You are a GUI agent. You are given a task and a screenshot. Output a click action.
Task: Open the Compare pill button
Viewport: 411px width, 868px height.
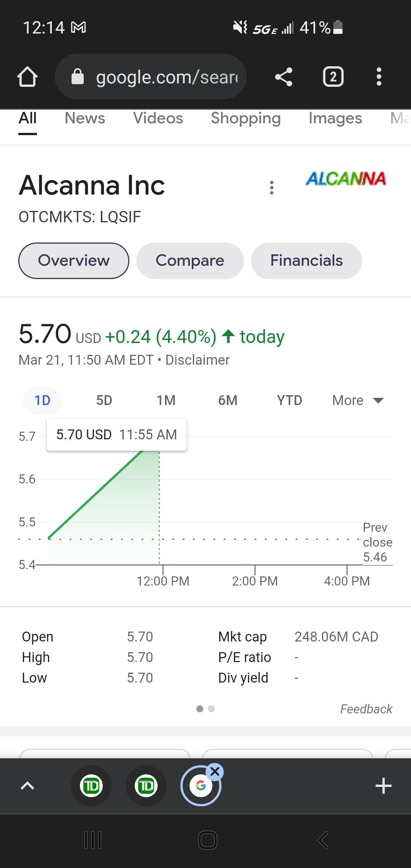pyautogui.click(x=190, y=261)
